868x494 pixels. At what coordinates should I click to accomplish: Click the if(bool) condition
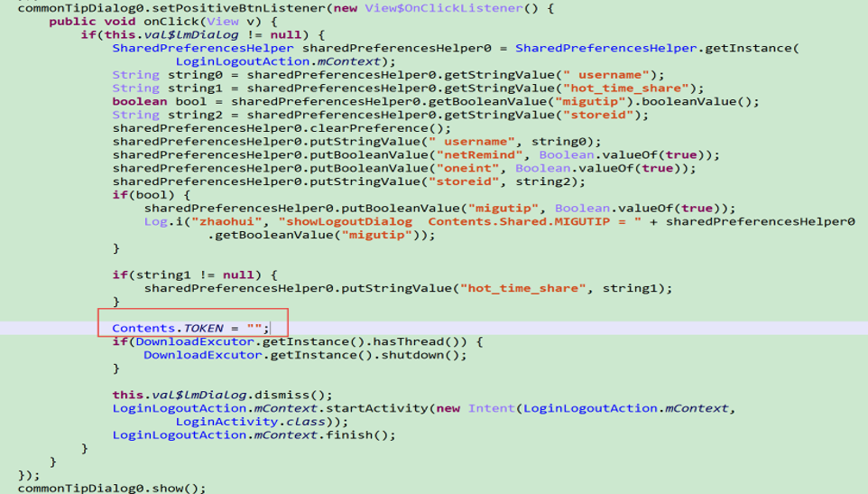click(x=143, y=195)
